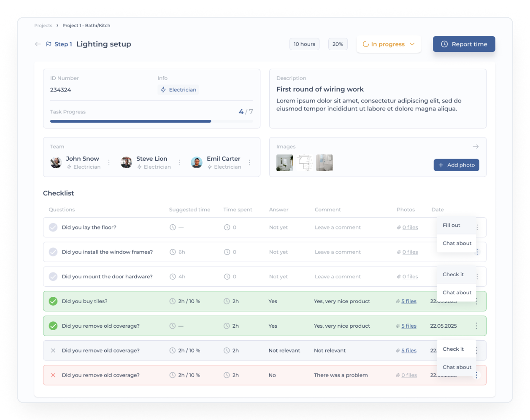Open the row menu for the window frames item
Image resolution: width=530 pixels, height=420 pixels.
[x=477, y=252]
